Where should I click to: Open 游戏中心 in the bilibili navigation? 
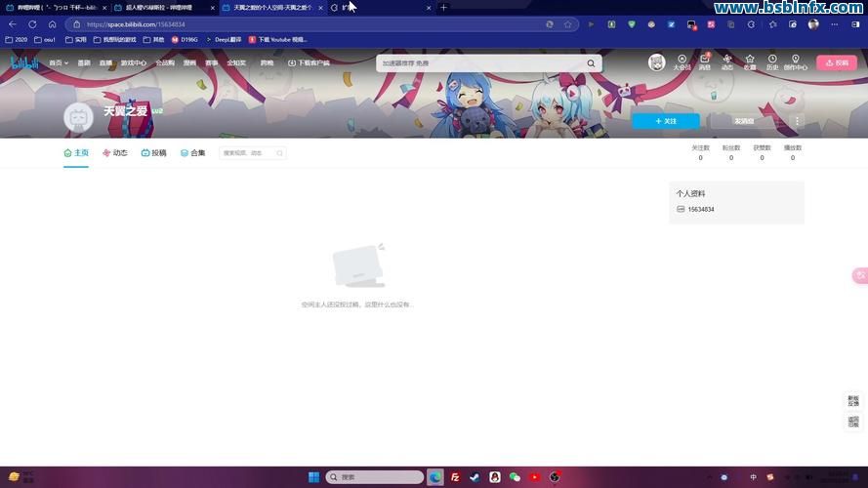[134, 63]
